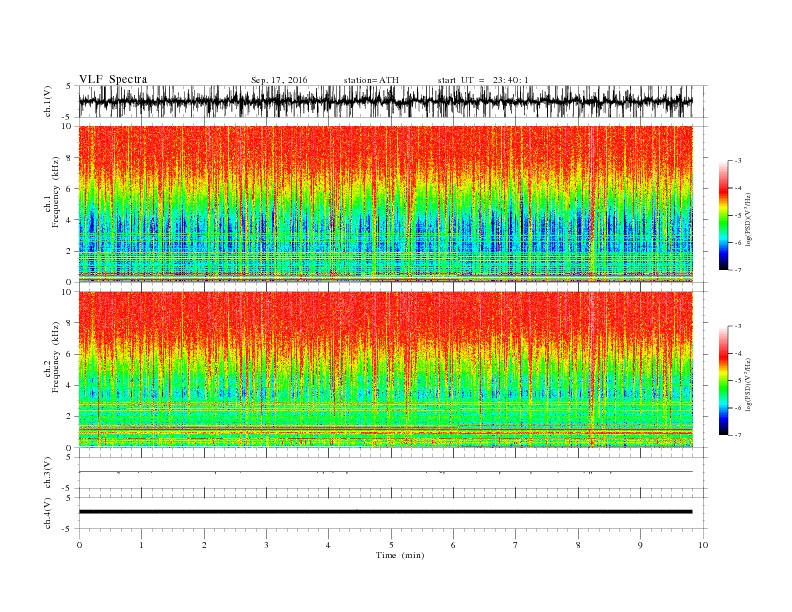Click the ch.1 waveform trace plot
Viewport: 792px width, 612px height.
(385, 101)
